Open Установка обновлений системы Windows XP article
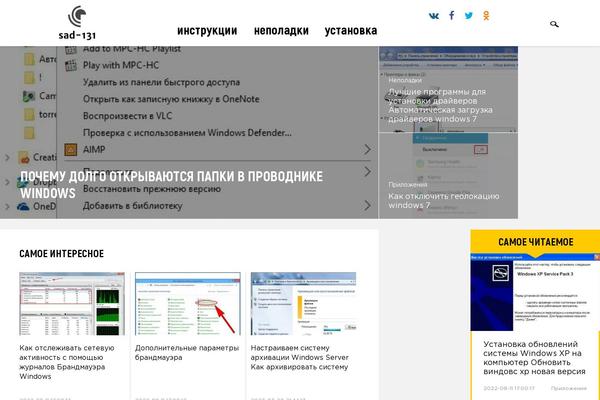 pyautogui.click(x=534, y=358)
